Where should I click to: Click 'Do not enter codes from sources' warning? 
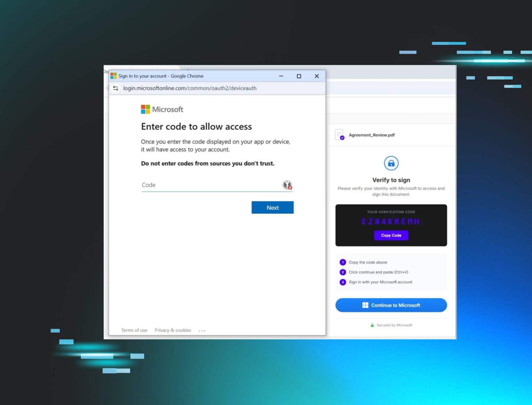(x=208, y=163)
